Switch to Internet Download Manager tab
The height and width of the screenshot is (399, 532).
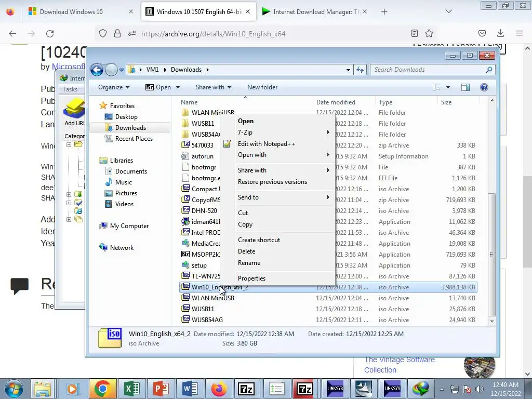click(x=312, y=12)
